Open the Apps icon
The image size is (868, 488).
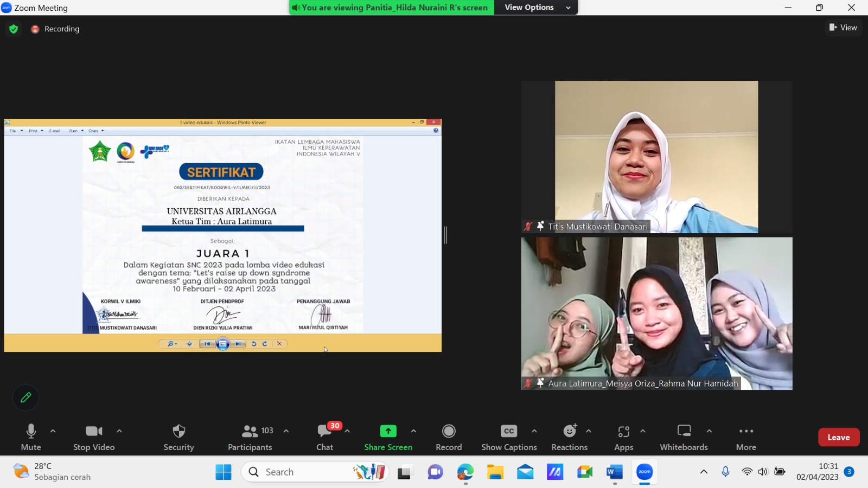(623, 432)
